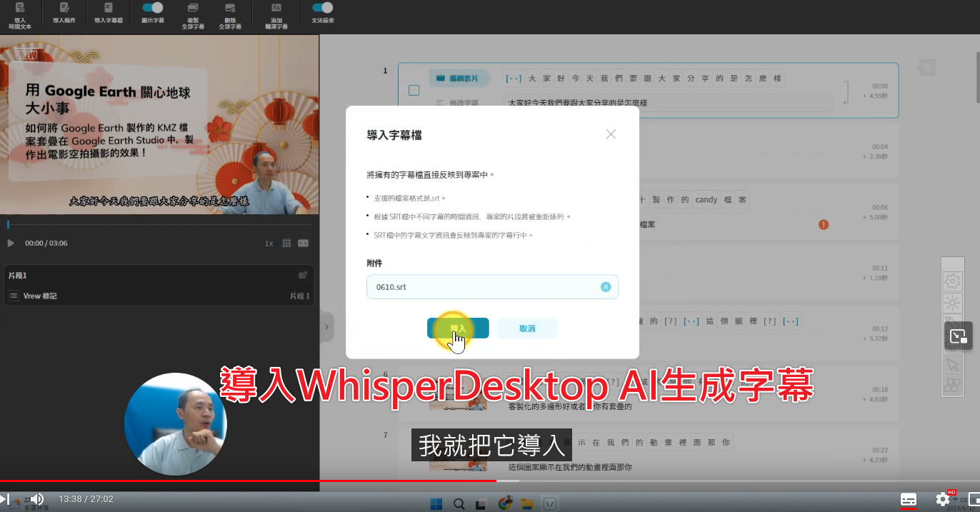
Task: Tick the checkbox on clip 1
Action: click(414, 91)
